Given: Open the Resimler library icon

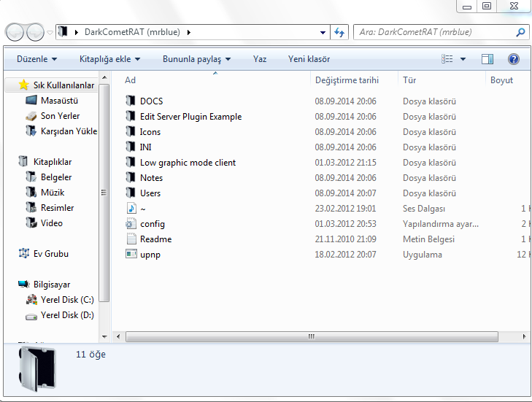Looking at the screenshot, I should coord(31,207).
